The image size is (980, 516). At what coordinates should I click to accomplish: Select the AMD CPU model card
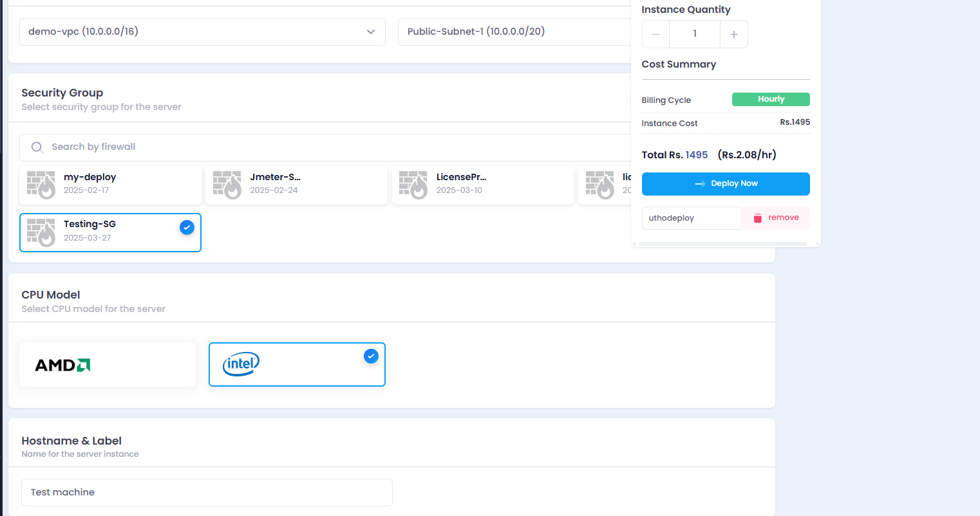tap(108, 364)
